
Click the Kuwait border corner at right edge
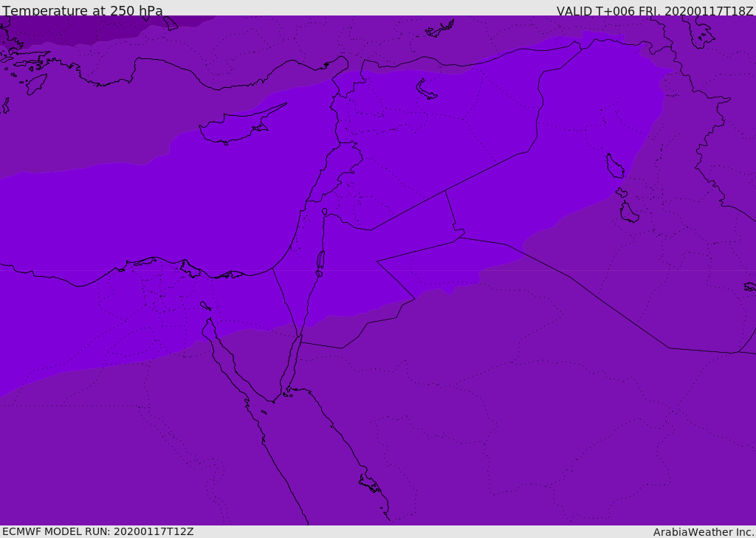[x=738, y=353]
